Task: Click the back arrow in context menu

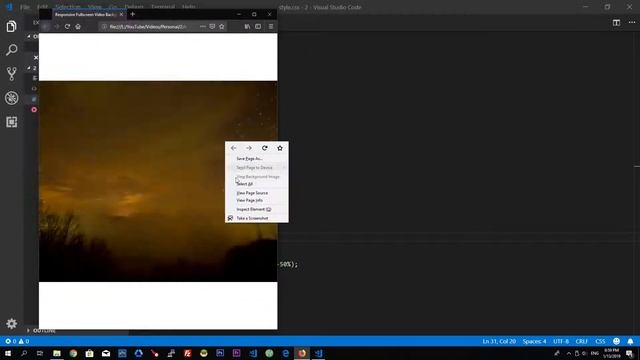Action: 233,148
